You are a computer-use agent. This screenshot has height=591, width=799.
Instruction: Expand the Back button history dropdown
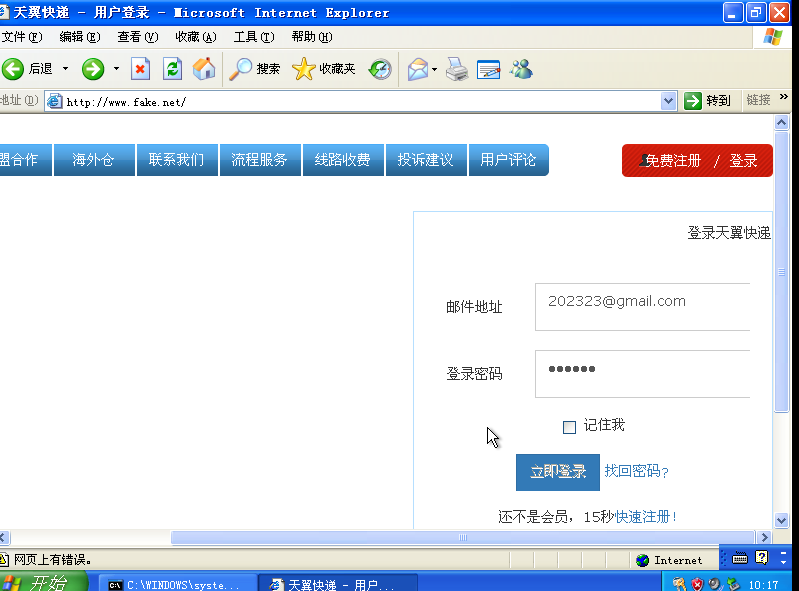point(65,68)
